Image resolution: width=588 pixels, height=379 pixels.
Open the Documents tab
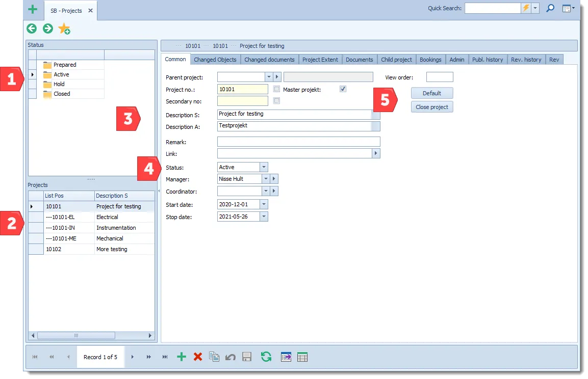coord(359,60)
